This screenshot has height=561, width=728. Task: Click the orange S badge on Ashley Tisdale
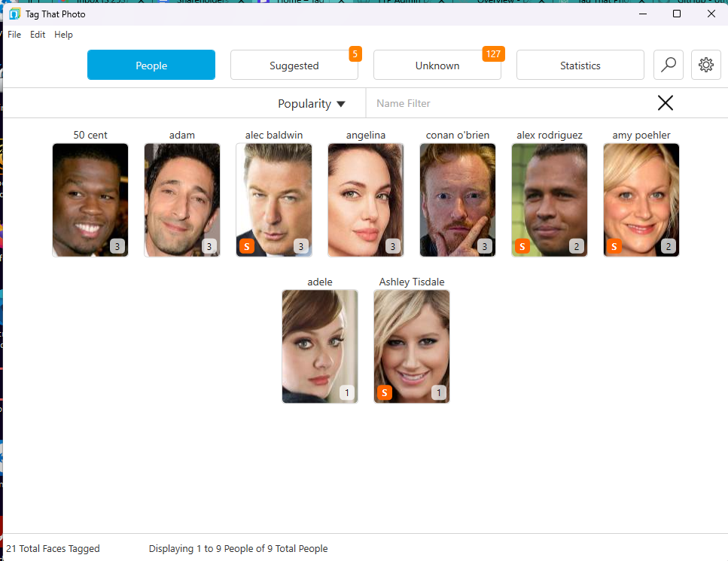coord(385,392)
